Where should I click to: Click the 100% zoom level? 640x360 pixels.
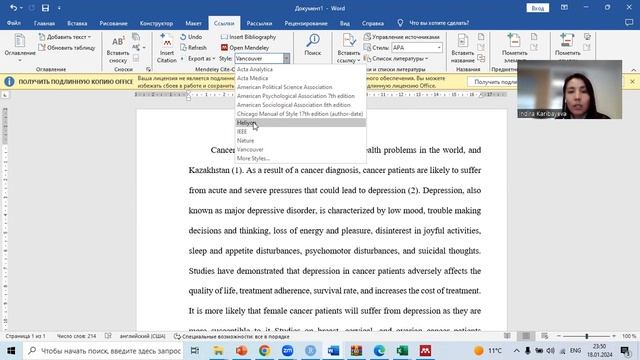coord(629,336)
